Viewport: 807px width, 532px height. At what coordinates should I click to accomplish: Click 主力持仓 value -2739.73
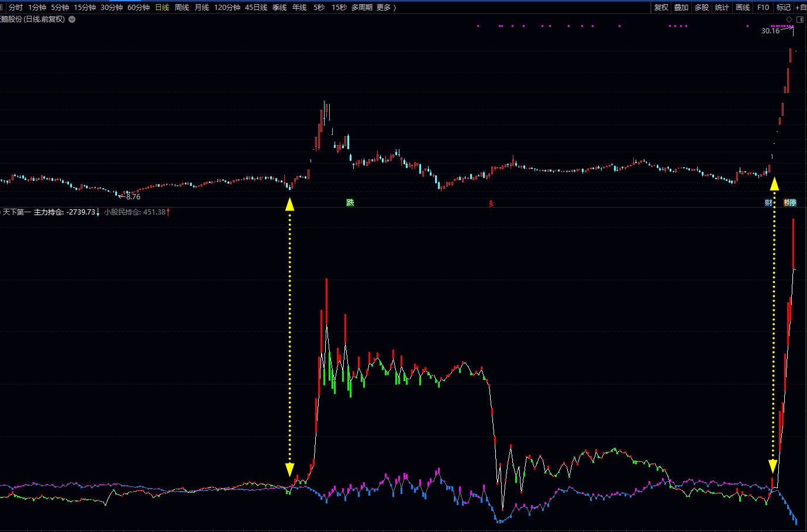tap(80, 212)
